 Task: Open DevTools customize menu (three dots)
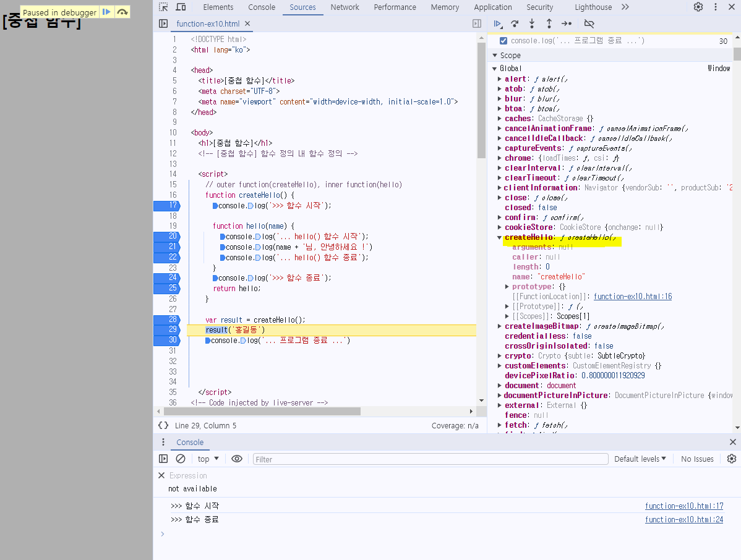pyautogui.click(x=716, y=7)
